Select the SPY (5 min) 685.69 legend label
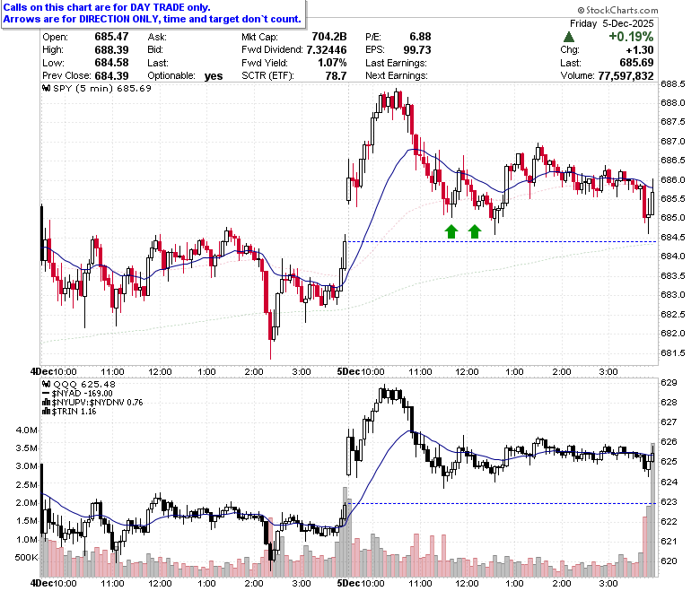This screenshot has height=591, width=700. click(102, 88)
